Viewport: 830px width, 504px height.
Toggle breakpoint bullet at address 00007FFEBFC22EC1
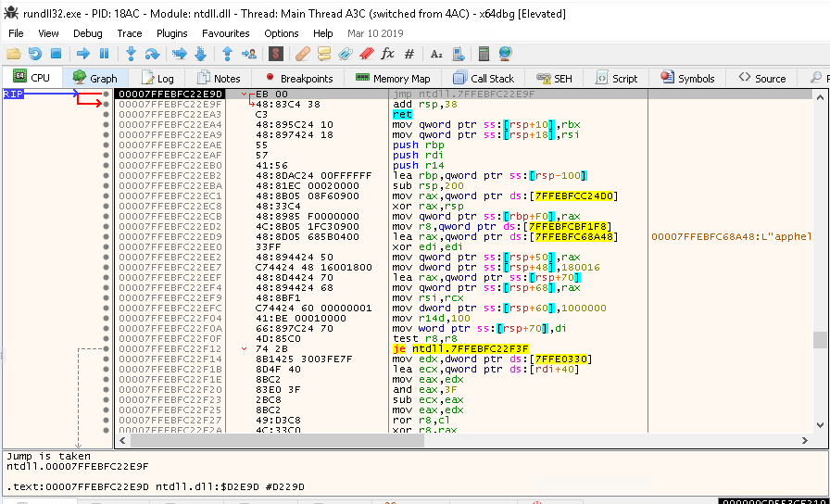coord(107,195)
